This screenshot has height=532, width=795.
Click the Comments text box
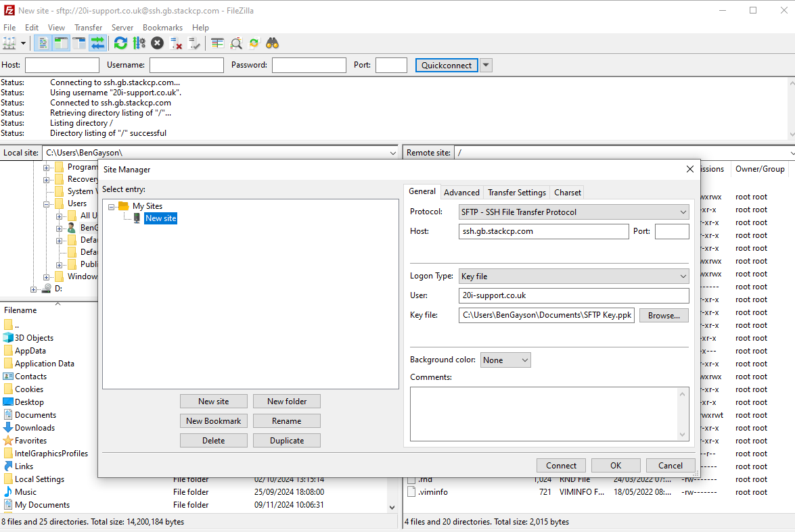[x=549, y=414]
